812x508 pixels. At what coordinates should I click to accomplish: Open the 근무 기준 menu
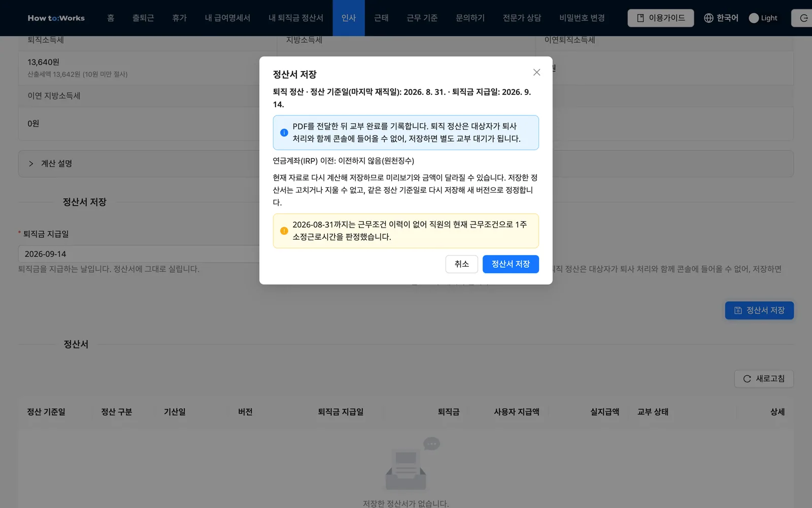point(422,18)
